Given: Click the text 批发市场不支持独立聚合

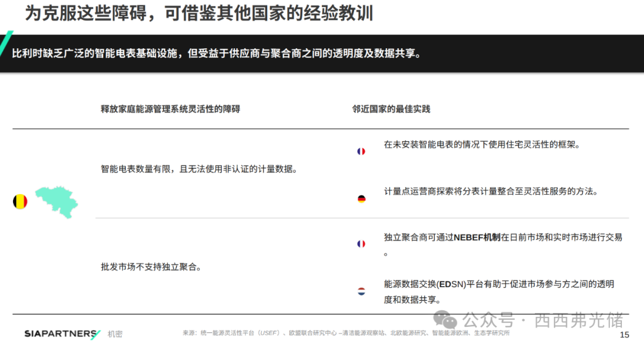Looking at the screenshot, I should click(x=150, y=267).
